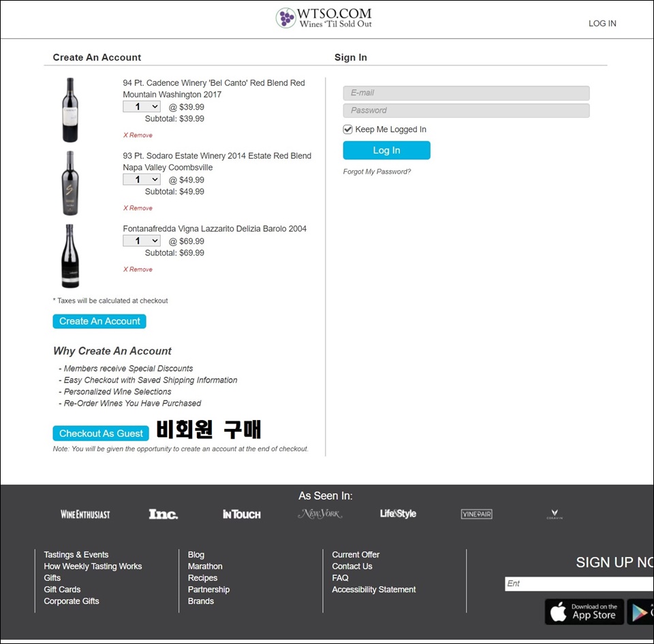Viewport: 654px width, 644px height.
Task: Open the Current Offer footer link
Action: tap(356, 555)
